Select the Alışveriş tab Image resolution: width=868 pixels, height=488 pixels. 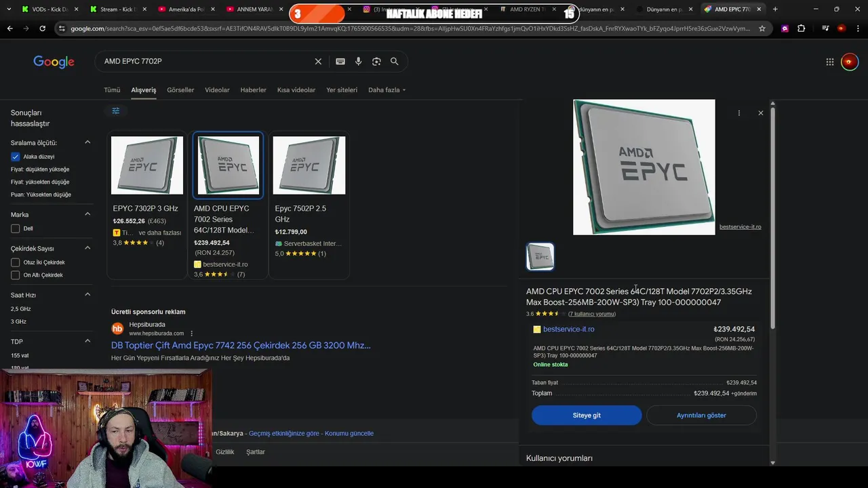click(144, 90)
